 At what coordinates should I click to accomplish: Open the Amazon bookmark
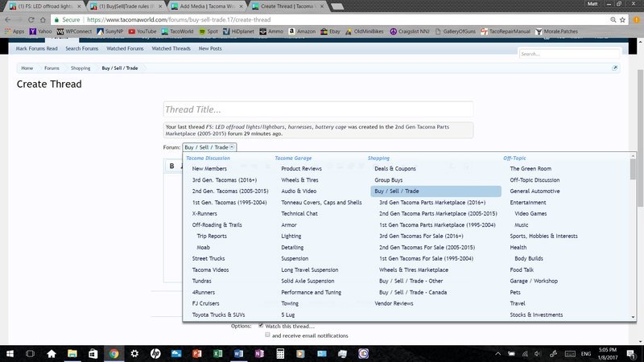point(302,31)
